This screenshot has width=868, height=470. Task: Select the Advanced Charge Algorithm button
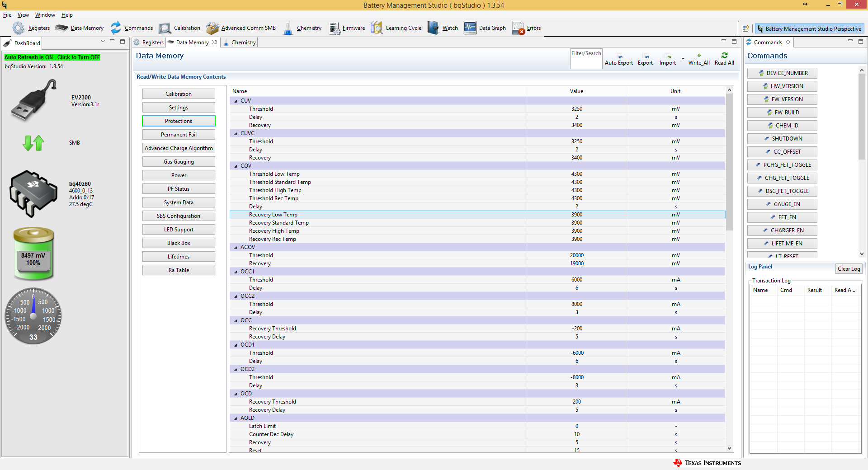179,148
